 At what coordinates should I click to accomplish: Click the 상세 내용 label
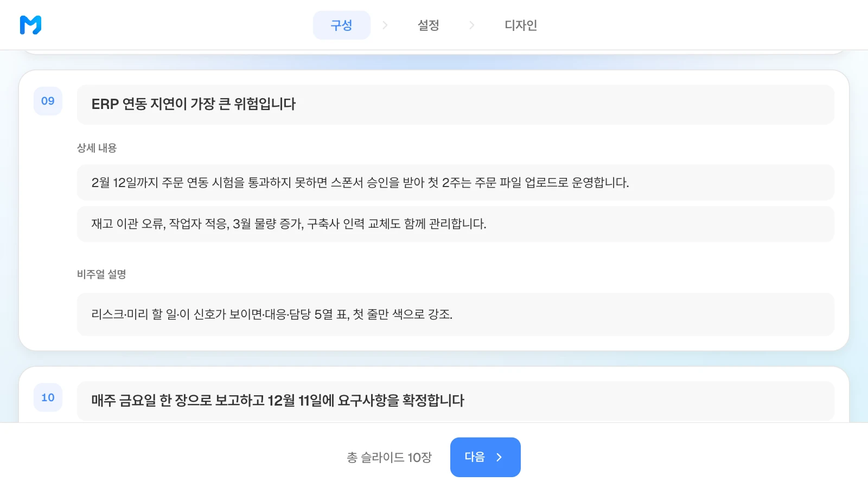point(97,148)
